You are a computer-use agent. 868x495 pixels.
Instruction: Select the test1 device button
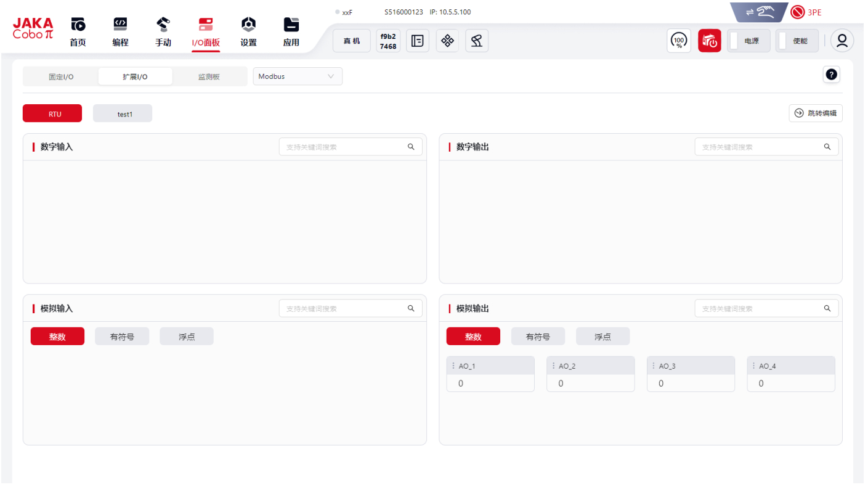click(123, 114)
